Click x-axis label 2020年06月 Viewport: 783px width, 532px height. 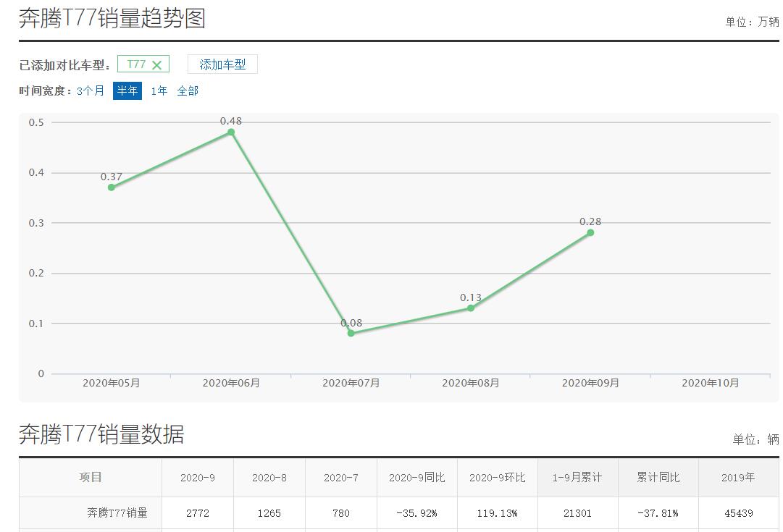click(231, 384)
